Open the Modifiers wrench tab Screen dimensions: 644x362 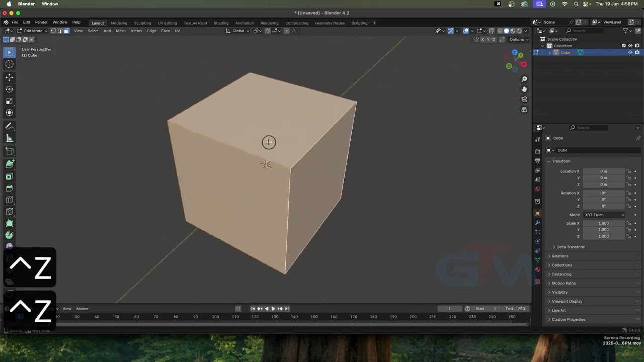(537, 222)
